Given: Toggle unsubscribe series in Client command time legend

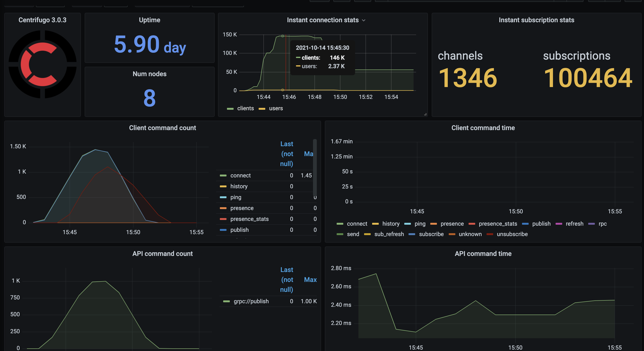Looking at the screenshot, I should [512, 234].
